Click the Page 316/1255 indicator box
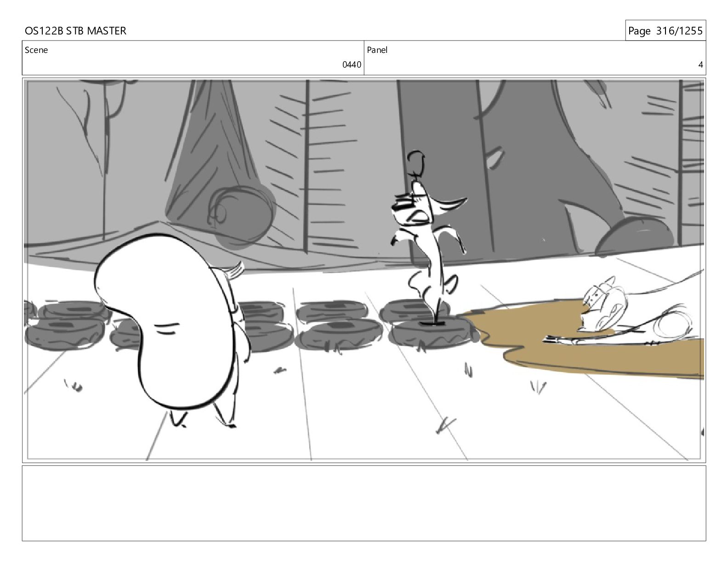 [x=665, y=30]
